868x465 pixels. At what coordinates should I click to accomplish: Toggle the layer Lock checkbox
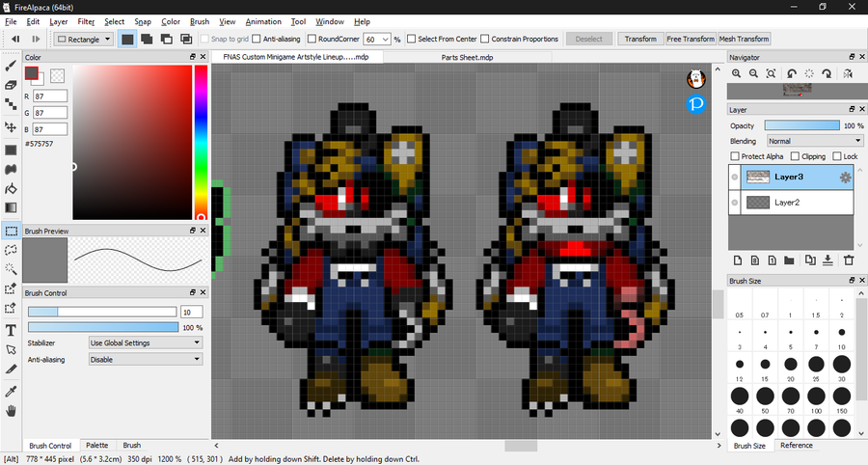click(x=837, y=156)
